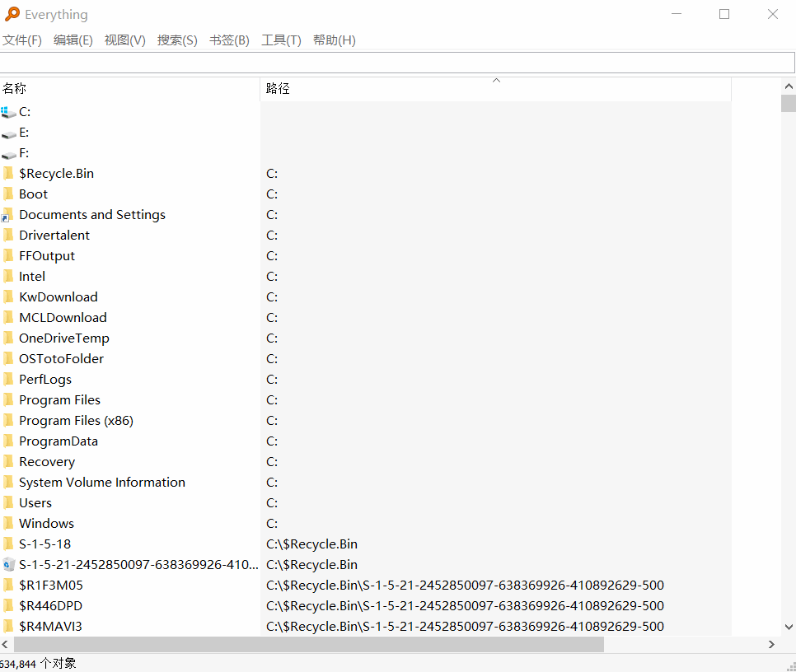796x672 pixels.
Task: Click the S-1-5-18 folder icon
Action: click(8, 544)
